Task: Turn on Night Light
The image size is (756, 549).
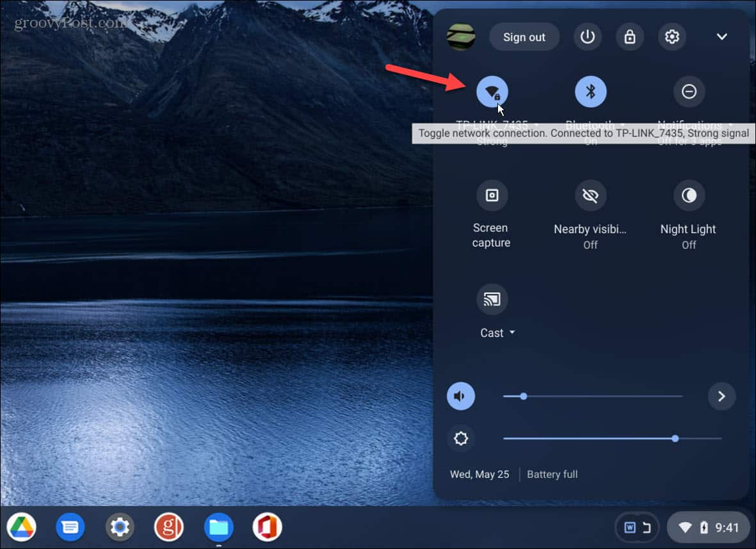Action: tap(689, 195)
